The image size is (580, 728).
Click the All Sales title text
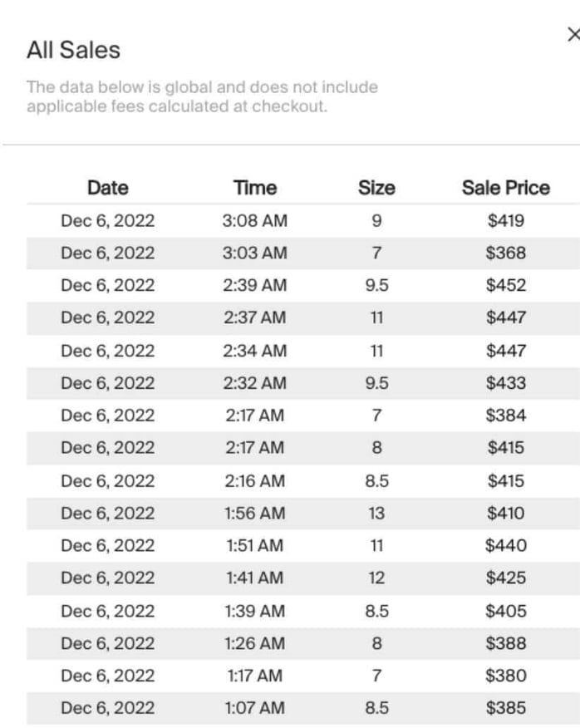coord(73,49)
